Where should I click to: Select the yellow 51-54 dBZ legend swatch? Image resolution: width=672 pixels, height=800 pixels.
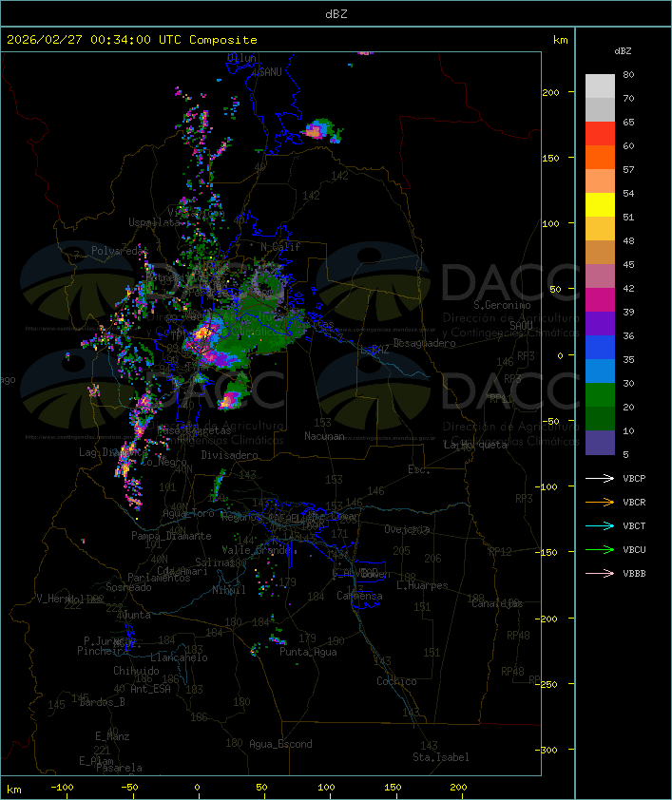point(600,205)
